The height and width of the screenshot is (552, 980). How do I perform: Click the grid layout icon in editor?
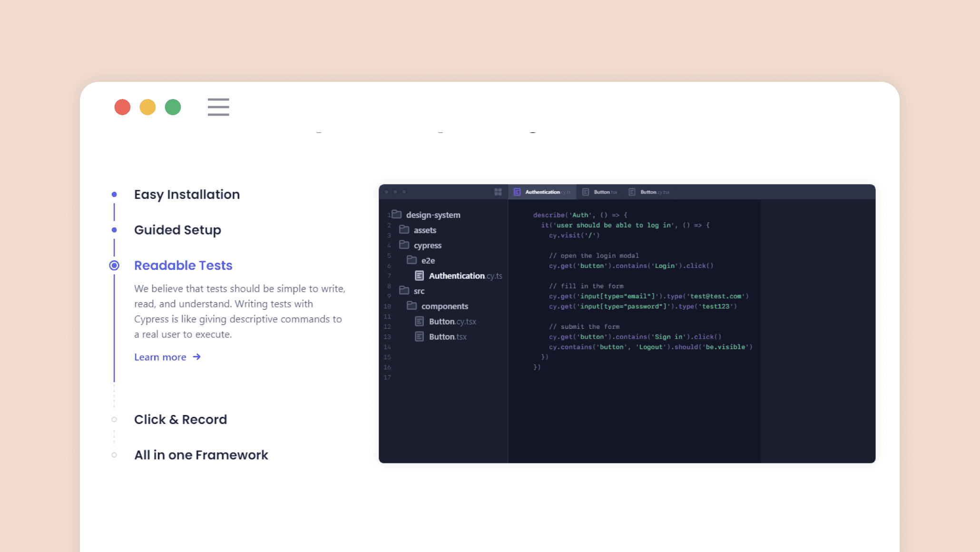(498, 192)
